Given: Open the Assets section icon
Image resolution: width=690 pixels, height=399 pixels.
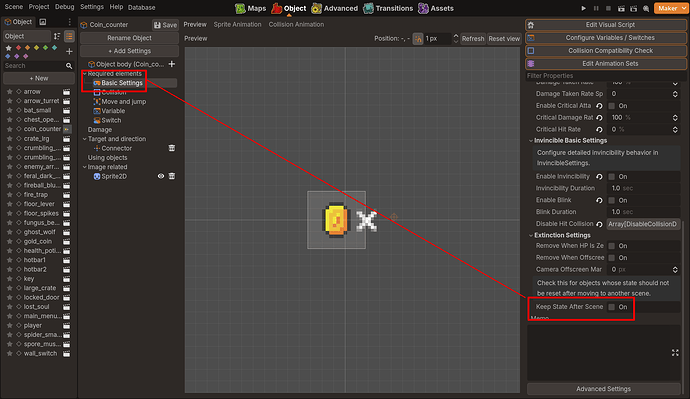Looking at the screenshot, I should (x=423, y=8).
